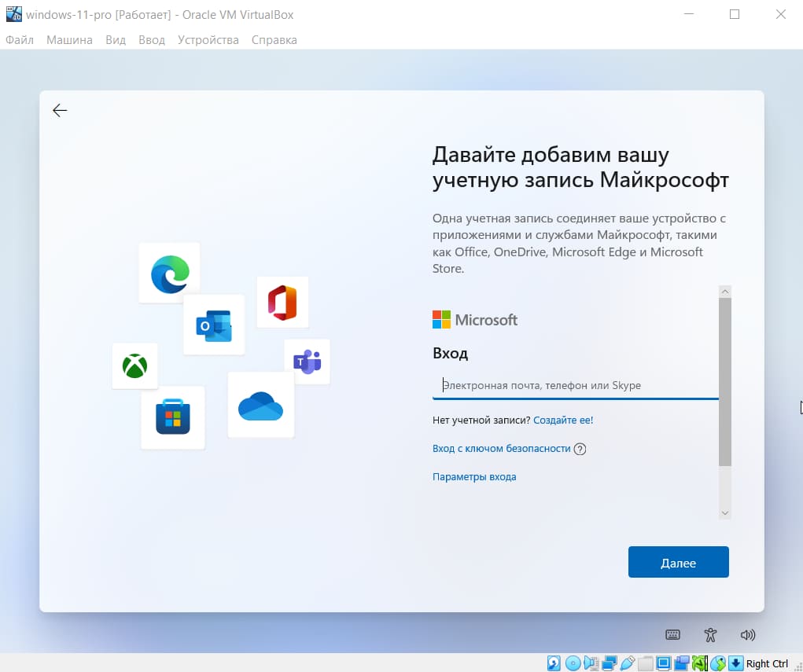Click the mouse integration status icon
803x672 pixels.
click(x=718, y=663)
